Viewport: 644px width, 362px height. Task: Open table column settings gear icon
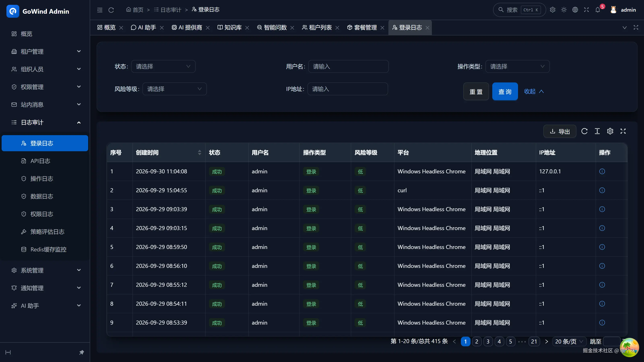(x=610, y=131)
